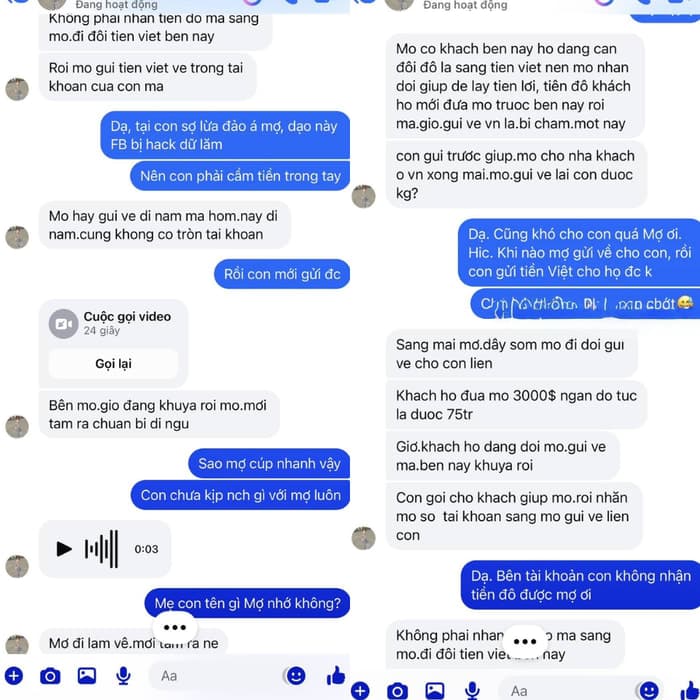Tap the plus icon in left chat toolbar
The image size is (700, 700).
tap(13, 675)
